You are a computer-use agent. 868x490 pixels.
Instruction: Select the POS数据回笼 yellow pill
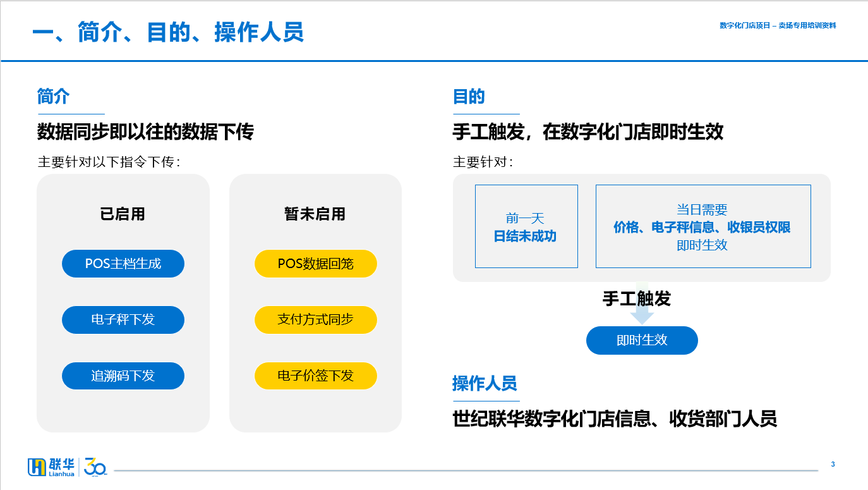point(316,264)
